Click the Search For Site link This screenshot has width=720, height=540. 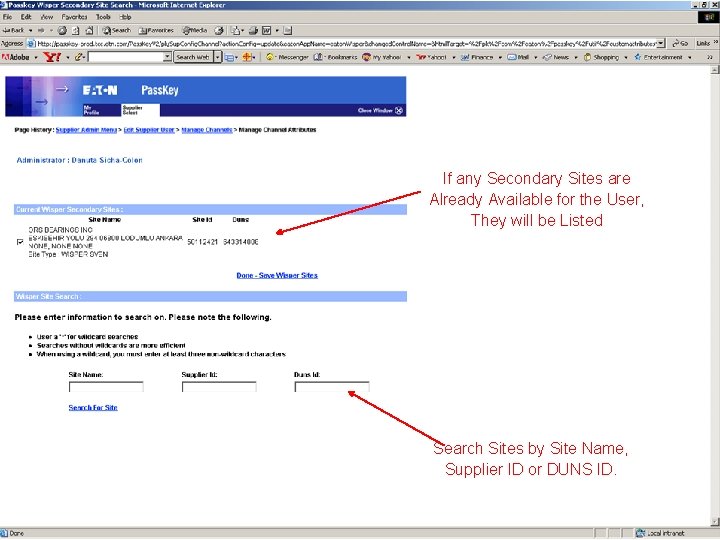pyautogui.click(x=93, y=408)
